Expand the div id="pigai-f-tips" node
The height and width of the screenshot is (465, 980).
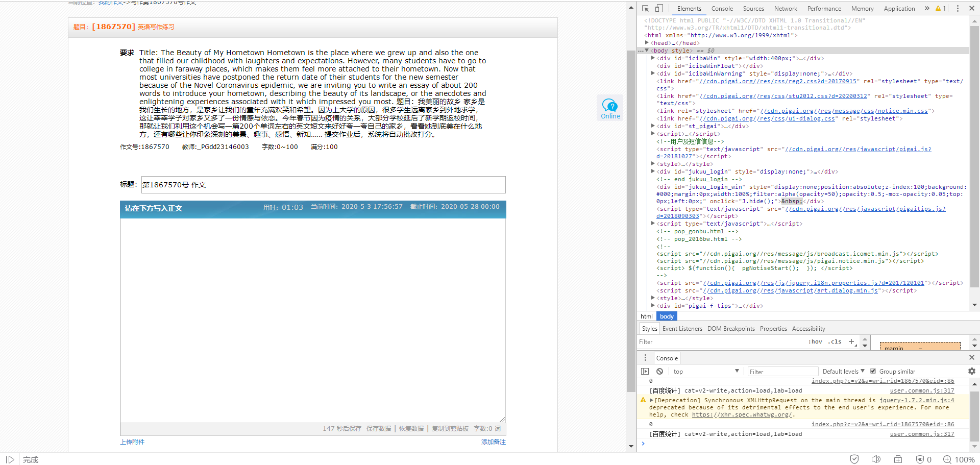point(653,306)
